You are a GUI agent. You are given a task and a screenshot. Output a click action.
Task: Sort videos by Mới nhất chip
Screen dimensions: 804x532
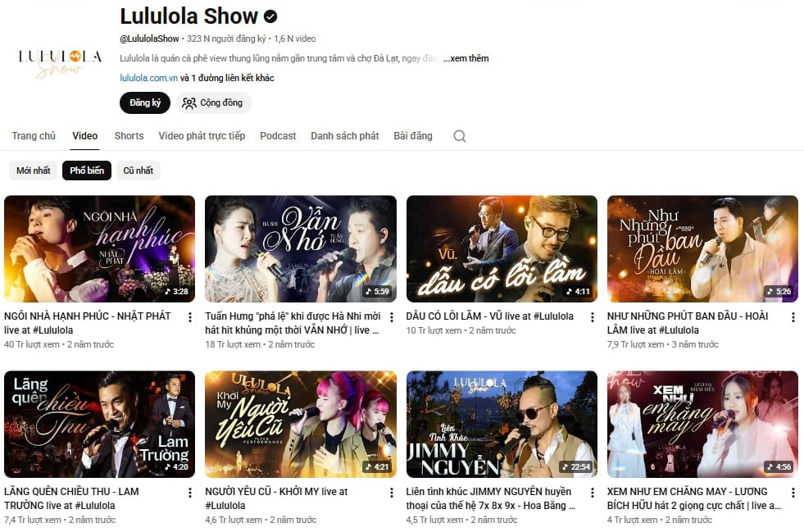click(x=34, y=171)
